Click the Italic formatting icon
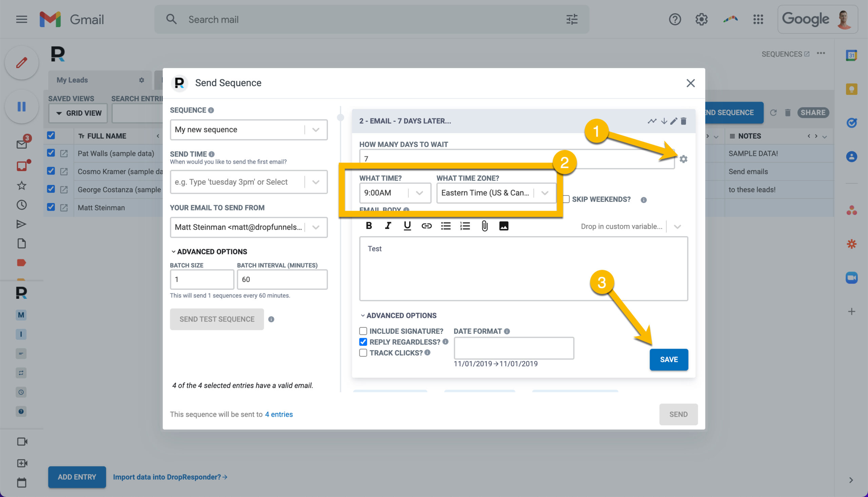Image resolution: width=868 pixels, height=497 pixels. (x=388, y=226)
